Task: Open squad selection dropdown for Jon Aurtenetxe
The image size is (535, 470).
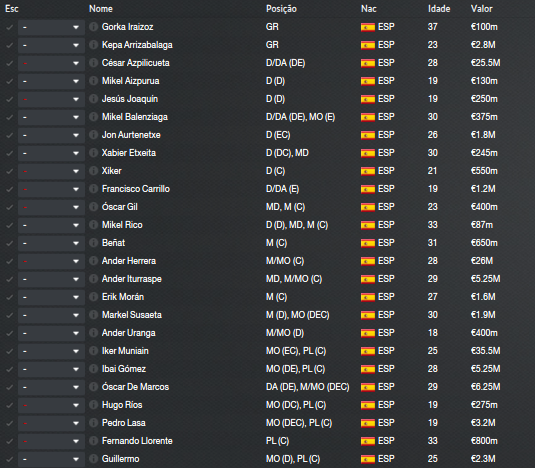Action: pyautogui.click(x=51, y=135)
